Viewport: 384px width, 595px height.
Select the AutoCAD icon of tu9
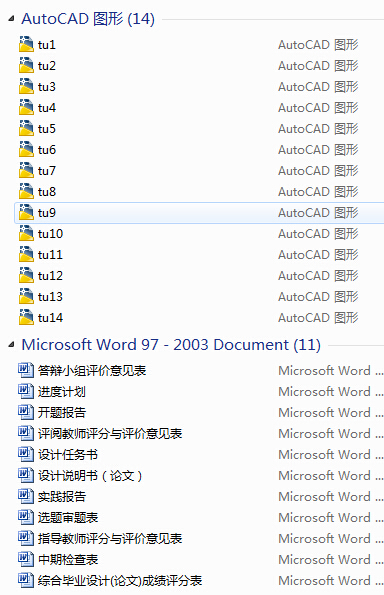(x=26, y=212)
